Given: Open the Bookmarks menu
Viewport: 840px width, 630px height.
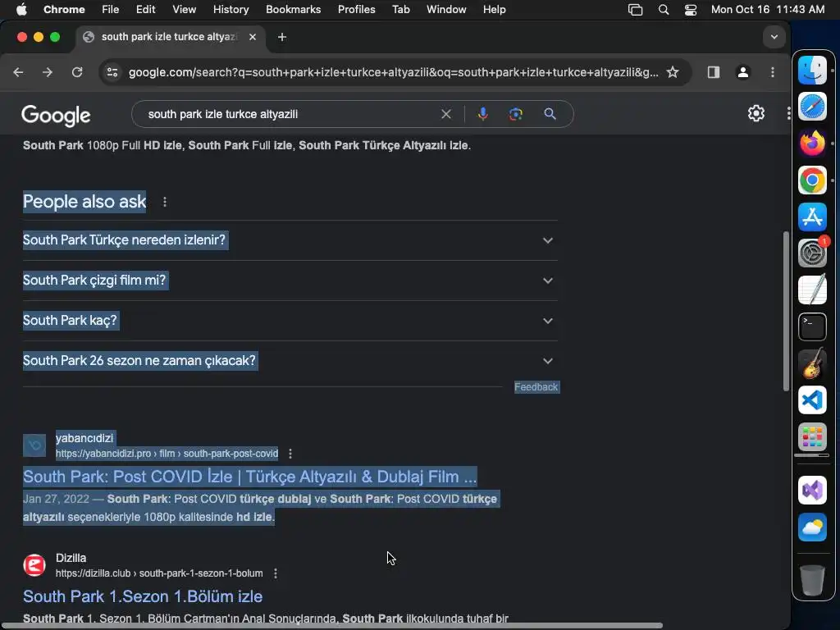Looking at the screenshot, I should (293, 10).
